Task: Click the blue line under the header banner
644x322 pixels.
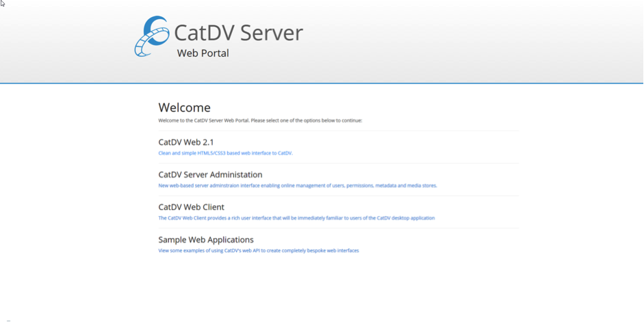Action: [x=322, y=83]
